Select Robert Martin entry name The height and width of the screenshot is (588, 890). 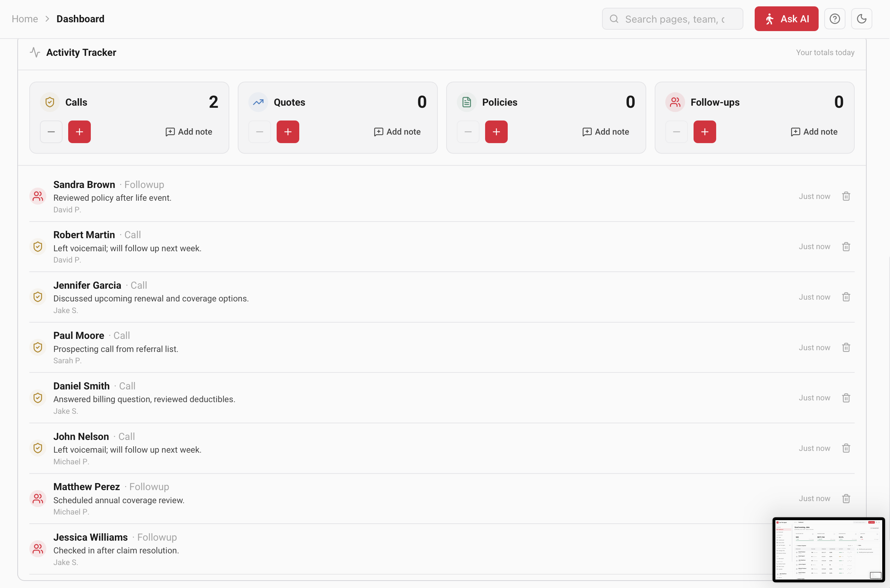pyautogui.click(x=84, y=235)
